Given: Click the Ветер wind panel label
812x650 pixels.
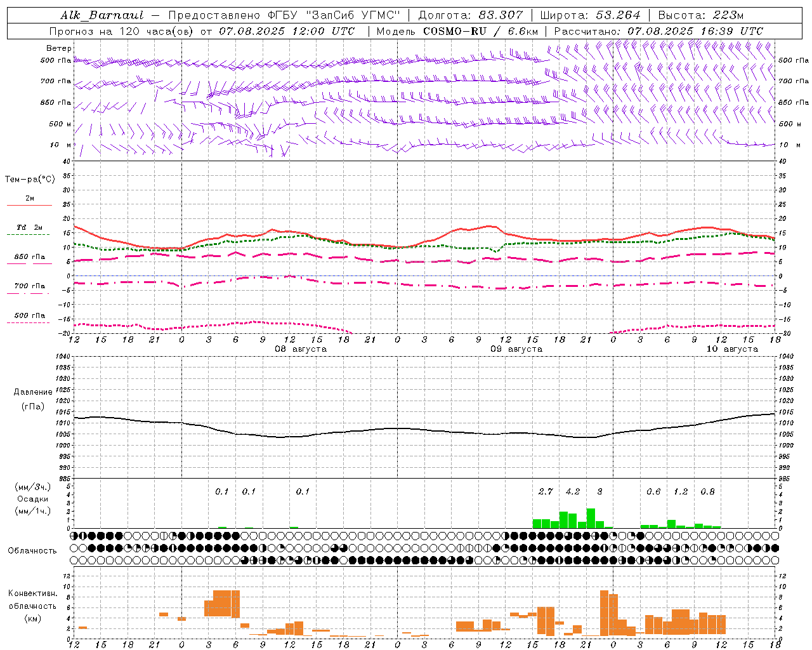Looking at the screenshot, I should point(59,48).
